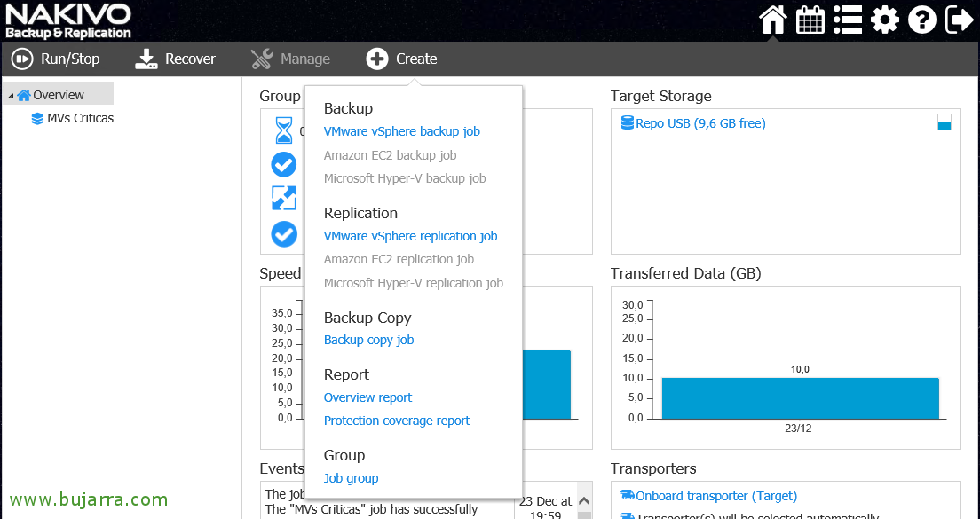Choose Amazon EC2 replication job

tap(399, 259)
